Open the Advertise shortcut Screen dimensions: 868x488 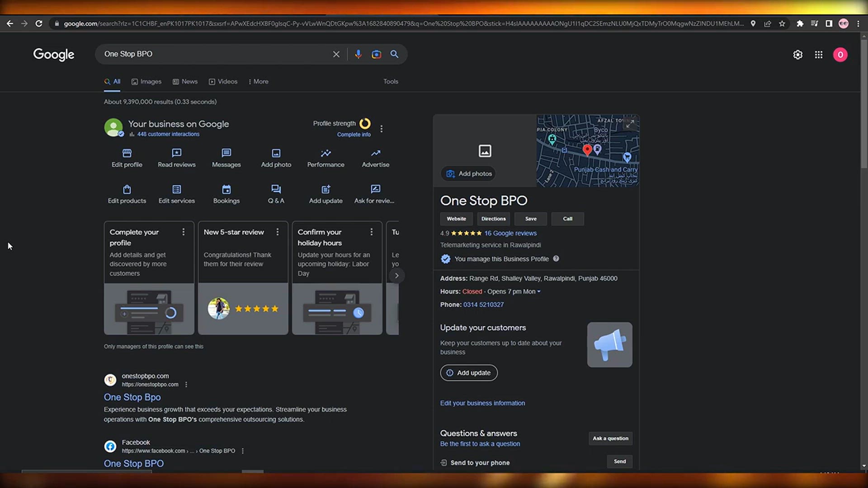(x=376, y=158)
